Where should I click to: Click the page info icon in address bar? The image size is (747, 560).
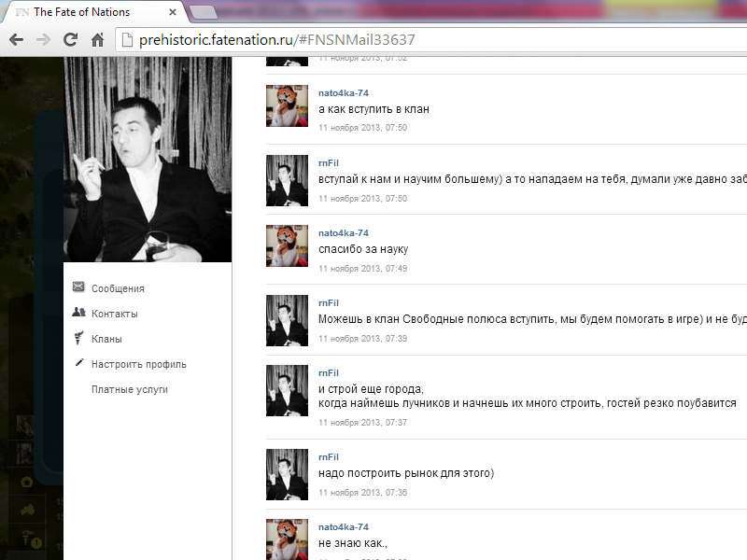tap(128, 40)
